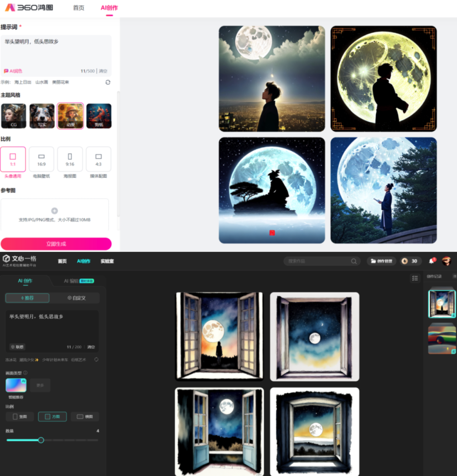Image resolution: width=457 pixels, height=476 pixels.
Task: Open the checklist view icon above 创作记录
Action: (415, 278)
